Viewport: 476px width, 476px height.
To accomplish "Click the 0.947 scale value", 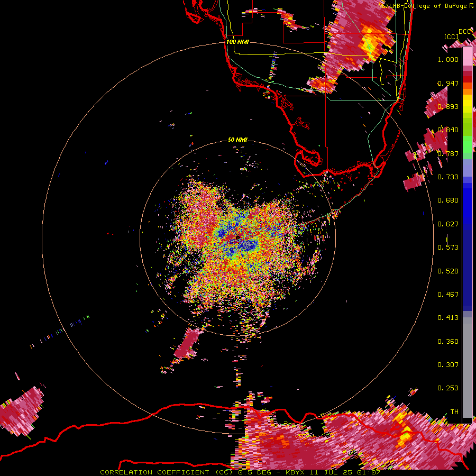I will (x=448, y=83).
